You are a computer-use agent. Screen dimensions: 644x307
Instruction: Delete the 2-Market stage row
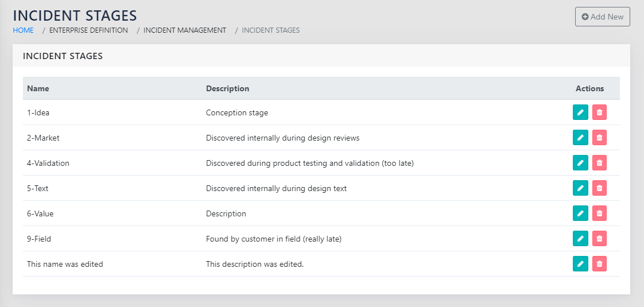pyautogui.click(x=599, y=138)
